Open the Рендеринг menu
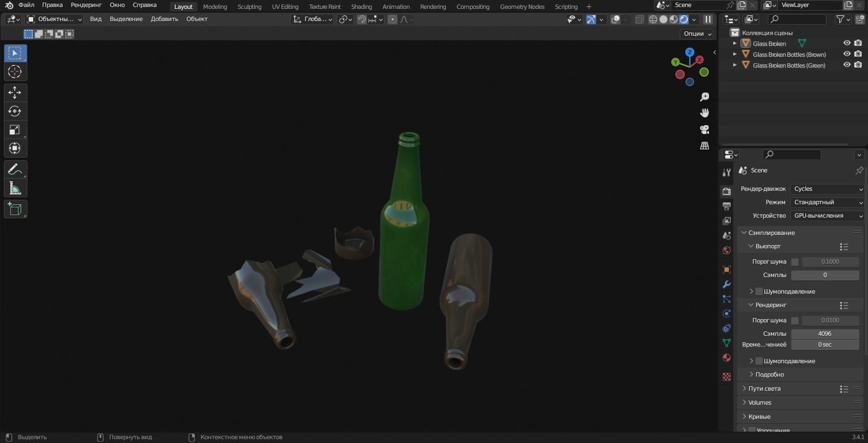The image size is (868, 443). tap(86, 4)
